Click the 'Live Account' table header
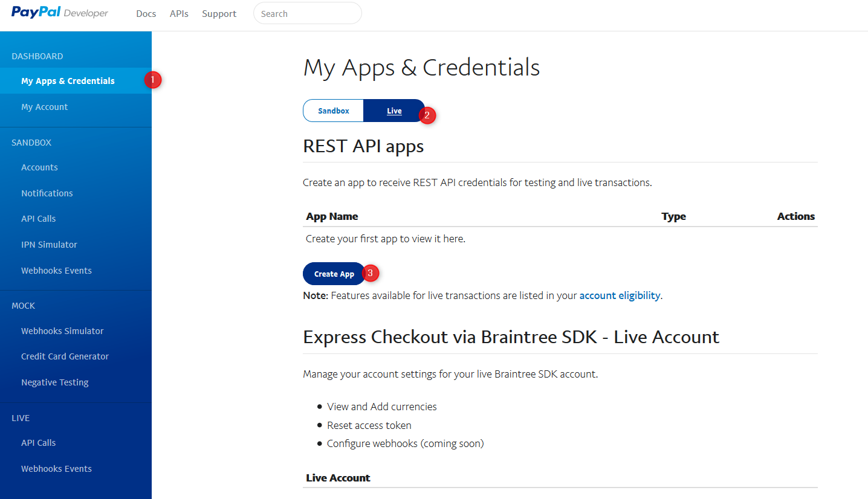The height and width of the screenshot is (499, 868). point(338,478)
